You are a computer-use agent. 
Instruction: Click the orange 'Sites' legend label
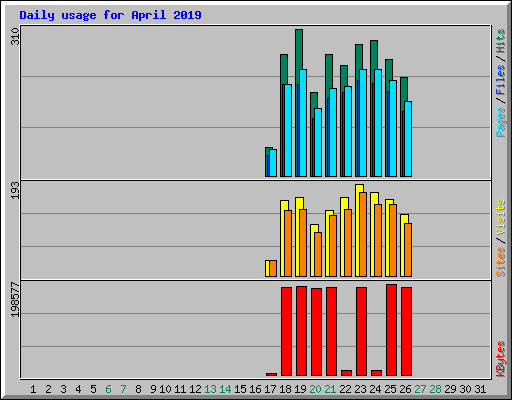tap(501, 262)
